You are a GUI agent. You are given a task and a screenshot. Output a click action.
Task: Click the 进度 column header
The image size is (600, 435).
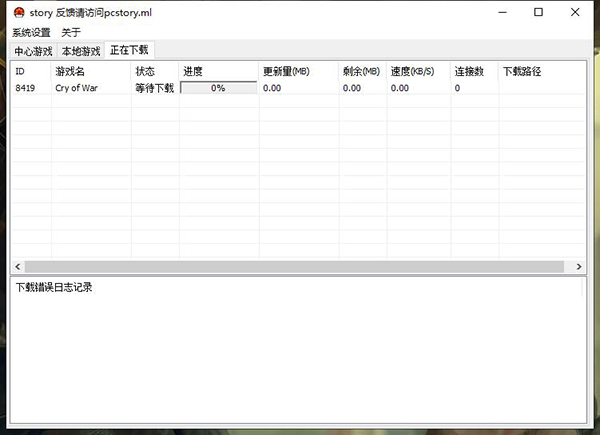tap(218, 72)
